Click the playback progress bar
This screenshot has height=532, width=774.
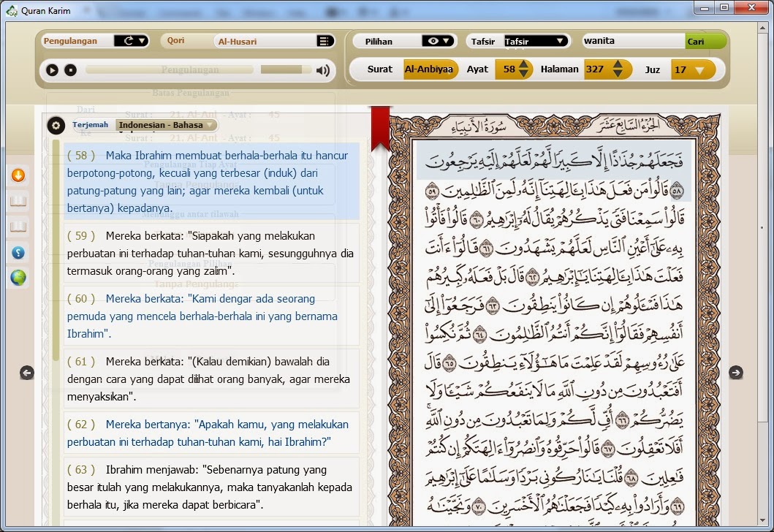[170, 70]
